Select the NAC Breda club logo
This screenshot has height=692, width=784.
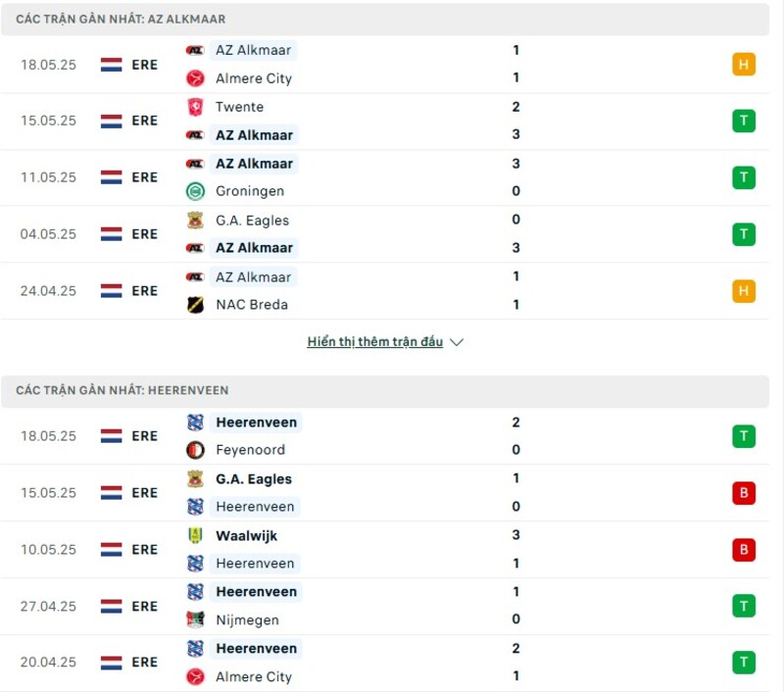[196, 305]
